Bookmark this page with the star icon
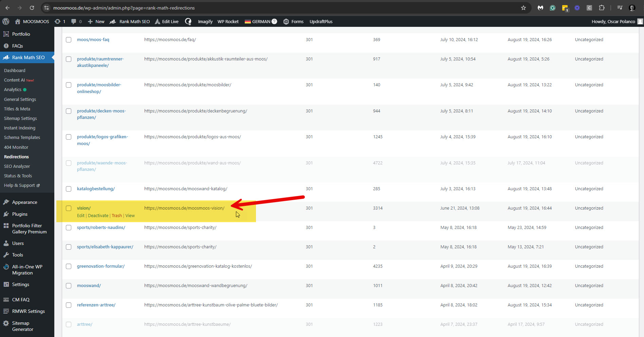644x337 pixels. [x=523, y=8]
